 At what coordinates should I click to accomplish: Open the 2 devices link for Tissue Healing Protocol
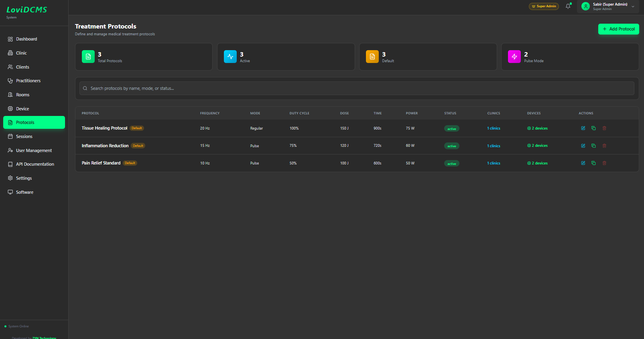(x=538, y=128)
